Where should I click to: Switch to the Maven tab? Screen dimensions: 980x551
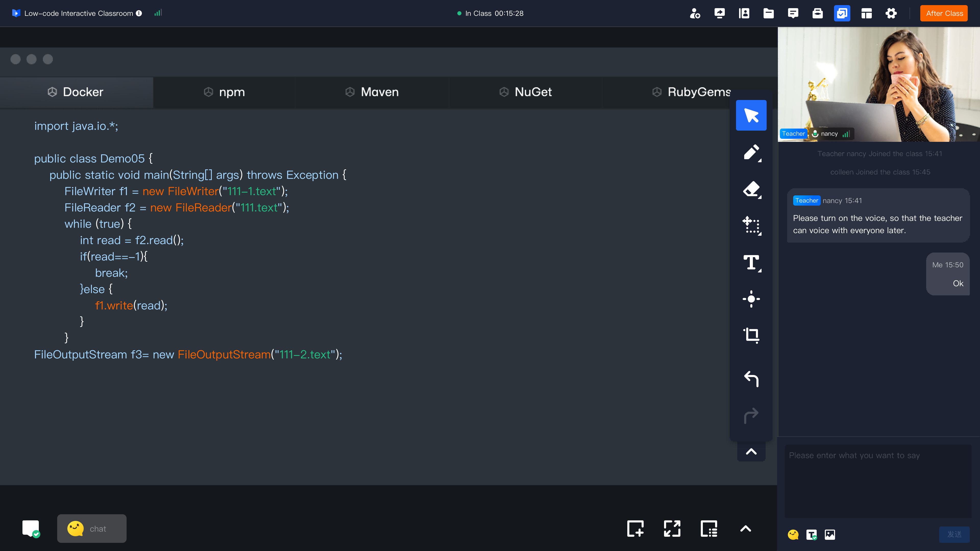[372, 92]
